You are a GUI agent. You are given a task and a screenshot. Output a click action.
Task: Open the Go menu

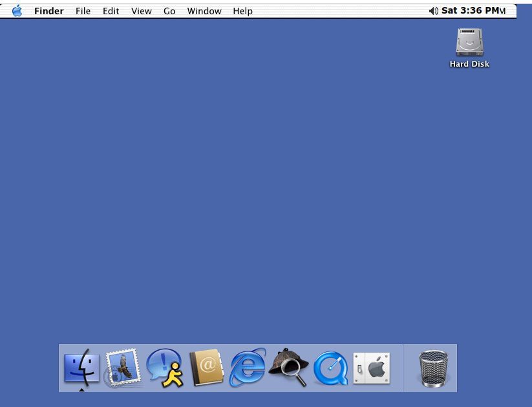[x=169, y=11]
